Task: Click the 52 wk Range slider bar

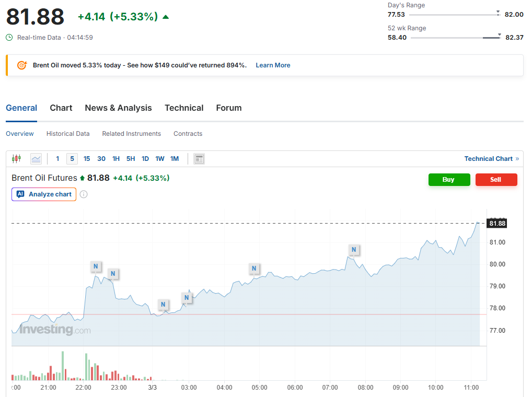Action: (455, 38)
